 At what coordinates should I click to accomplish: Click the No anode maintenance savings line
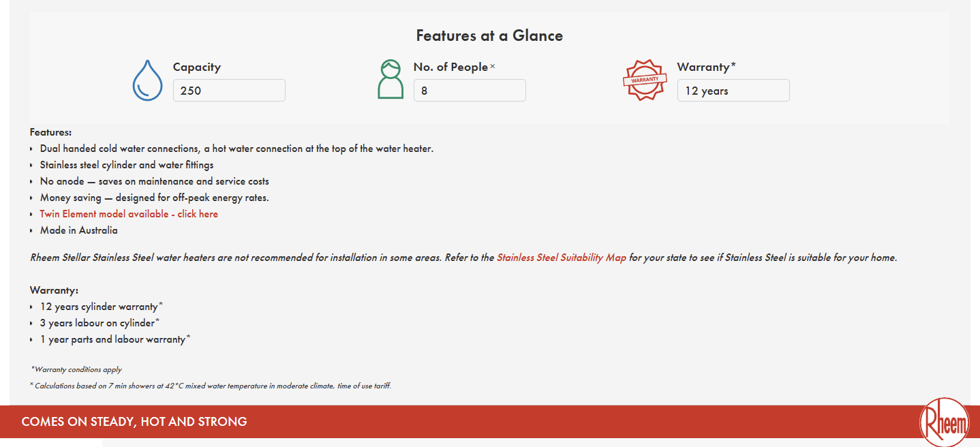pos(155,181)
